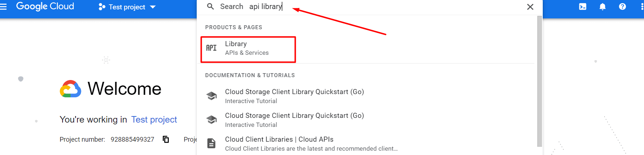Screen dimensions: 644x155
Task: Click the document icon beside Cloud Client Libraries
Action: (x=211, y=143)
